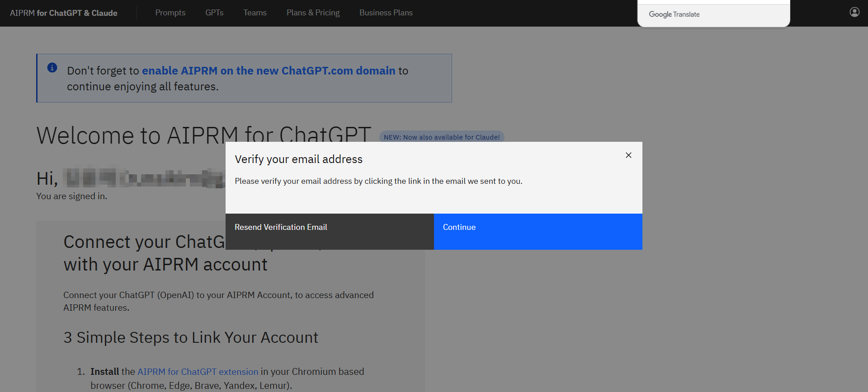Click the blue Continue button
868x392 pixels.
pos(538,232)
